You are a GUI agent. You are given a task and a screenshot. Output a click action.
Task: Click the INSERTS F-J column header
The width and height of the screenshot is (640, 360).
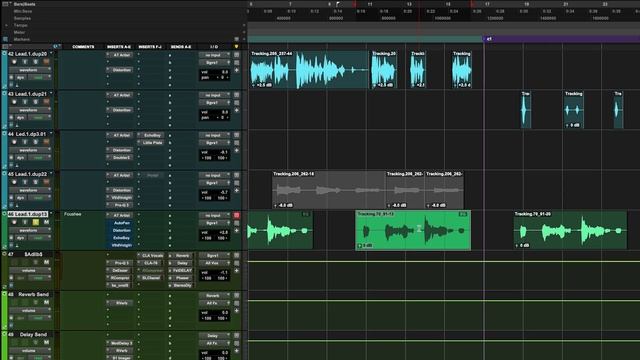[150, 47]
